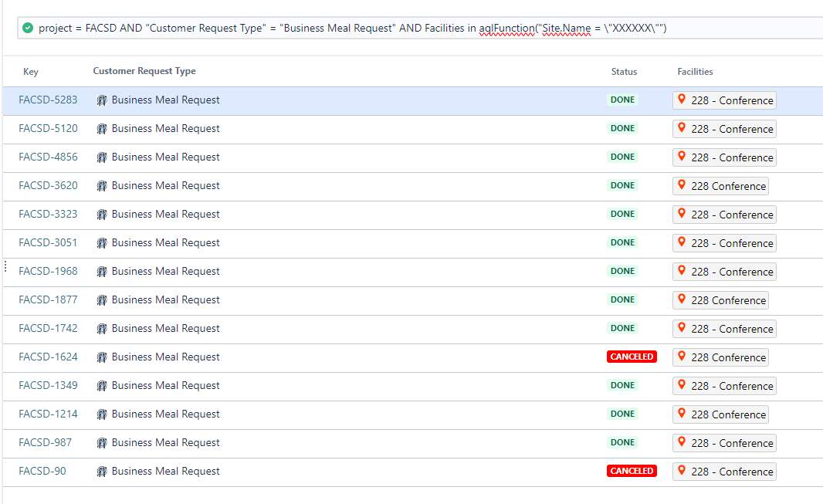Screen dimensions: 823x504
Task: Click the DONE status of FACSD-987
Action: pos(622,442)
